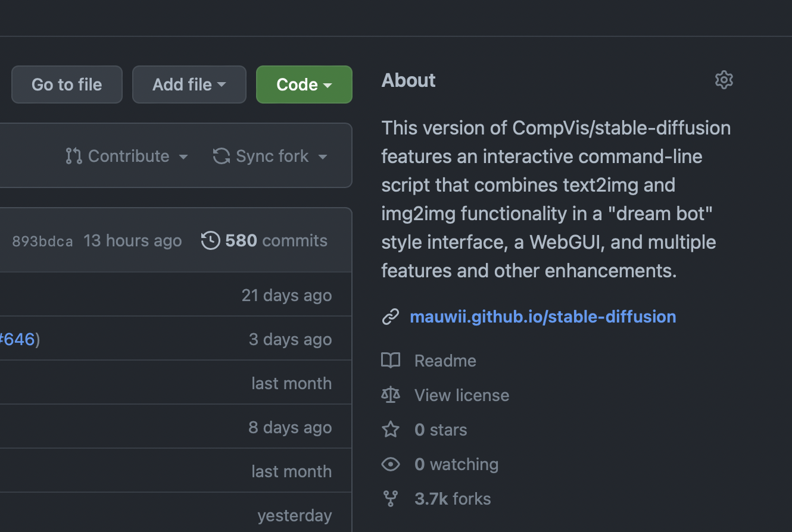Open the Code dropdown
Viewport: 792px width, 532px height.
point(304,84)
